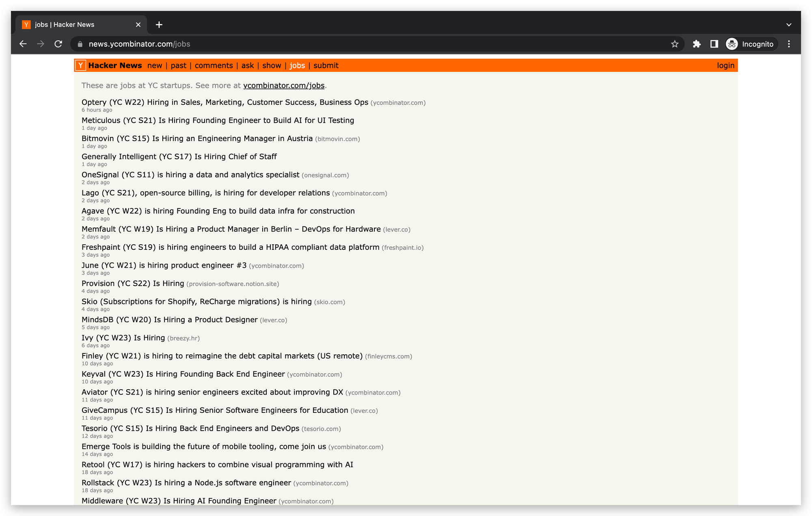Click the Hacker News Y logo
The width and height of the screenshot is (812, 516).
[x=80, y=65]
